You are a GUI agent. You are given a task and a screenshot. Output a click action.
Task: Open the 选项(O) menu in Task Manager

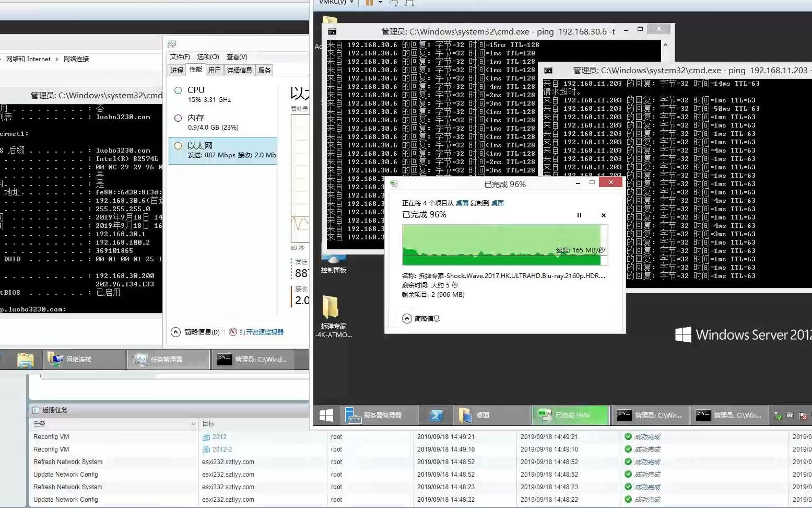click(x=208, y=56)
